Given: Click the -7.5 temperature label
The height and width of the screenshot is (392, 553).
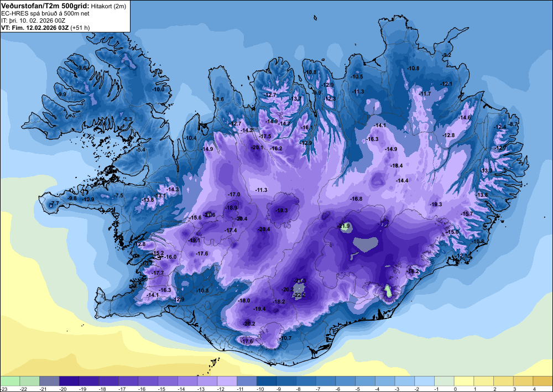Looking at the screenshot, I should click(x=119, y=196).
